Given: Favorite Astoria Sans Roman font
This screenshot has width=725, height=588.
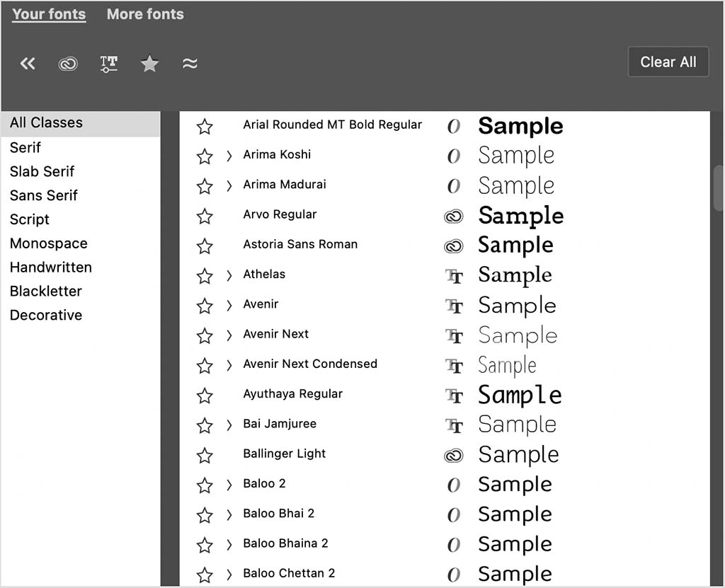Looking at the screenshot, I should coord(205,246).
